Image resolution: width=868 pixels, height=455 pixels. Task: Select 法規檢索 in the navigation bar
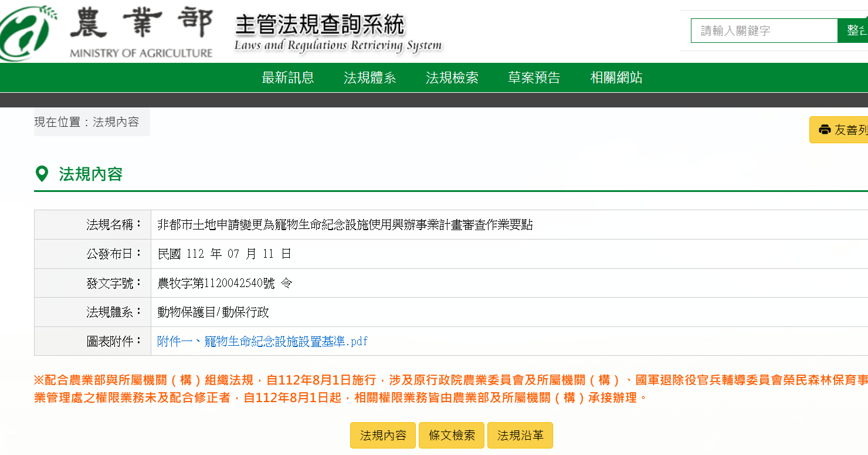[452, 77]
